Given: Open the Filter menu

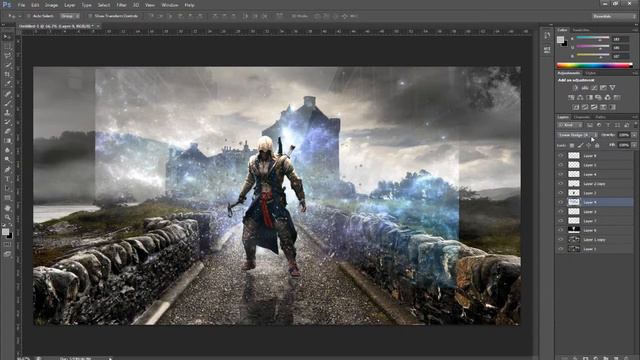Looking at the screenshot, I should click(121, 5).
